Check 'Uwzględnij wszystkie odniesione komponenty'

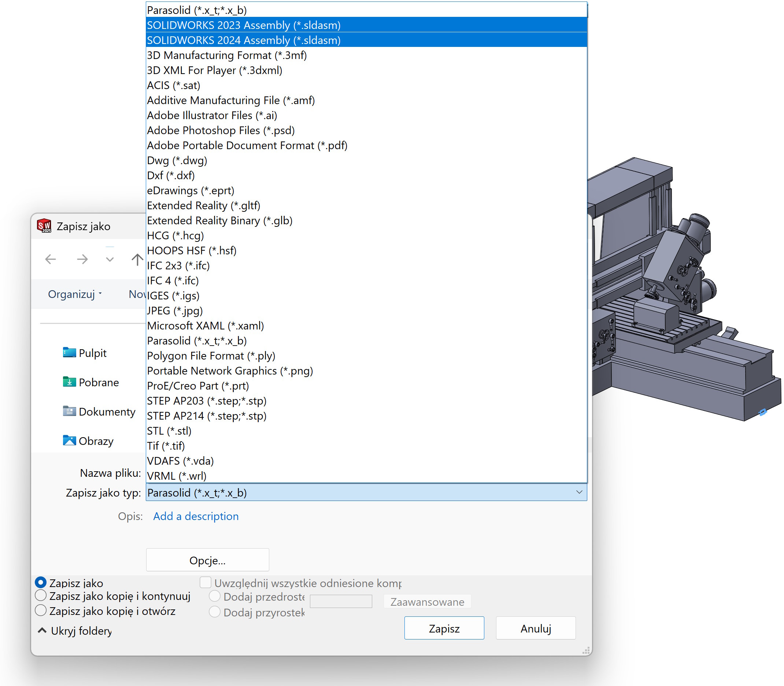[x=205, y=582]
